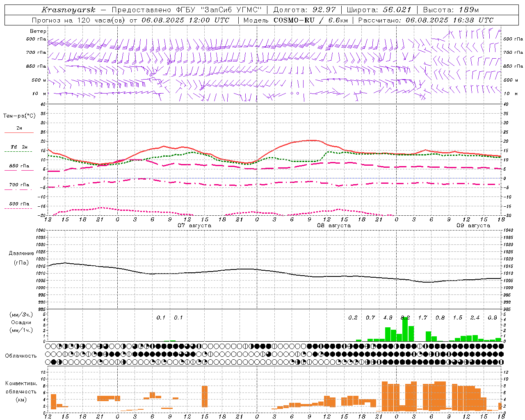
Task: Click the dotted line sample under '500 гПа' legend
Action: pyautogui.click(x=18, y=208)
